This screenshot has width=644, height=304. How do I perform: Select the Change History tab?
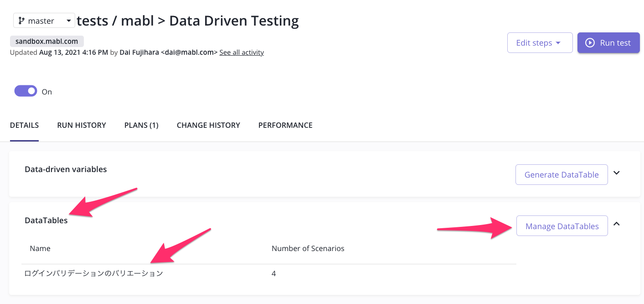208,125
